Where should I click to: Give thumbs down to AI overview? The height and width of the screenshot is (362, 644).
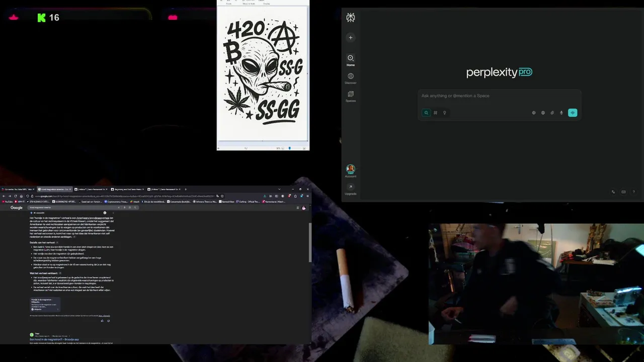[x=108, y=321]
